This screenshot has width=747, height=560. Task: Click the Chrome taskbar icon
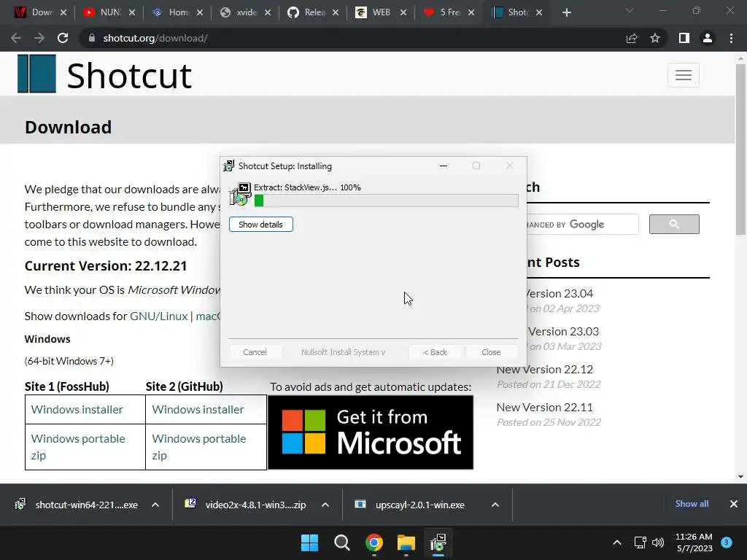pyautogui.click(x=374, y=542)
